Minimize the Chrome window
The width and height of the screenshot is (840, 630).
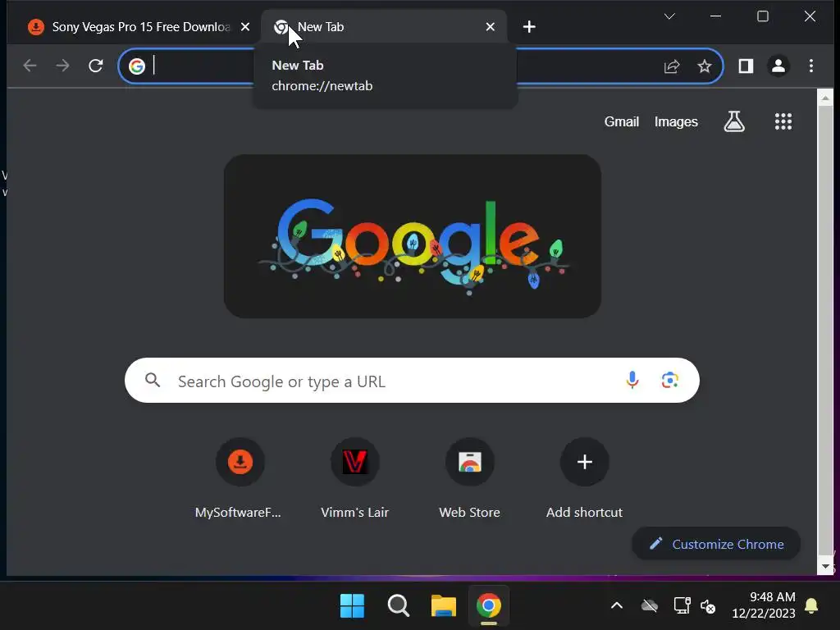coord(715,16)
